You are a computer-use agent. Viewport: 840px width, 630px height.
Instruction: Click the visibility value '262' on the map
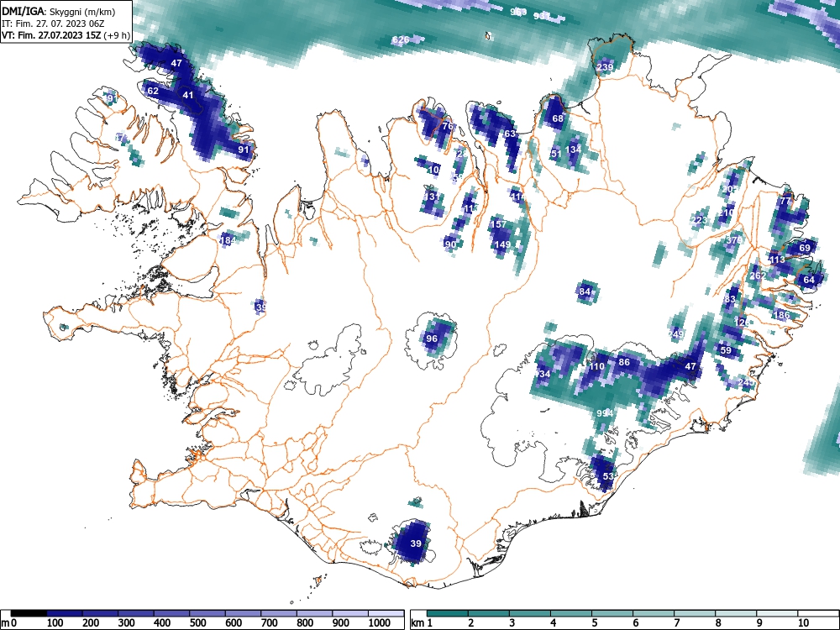pyautogui.click(x=758, y=276)
